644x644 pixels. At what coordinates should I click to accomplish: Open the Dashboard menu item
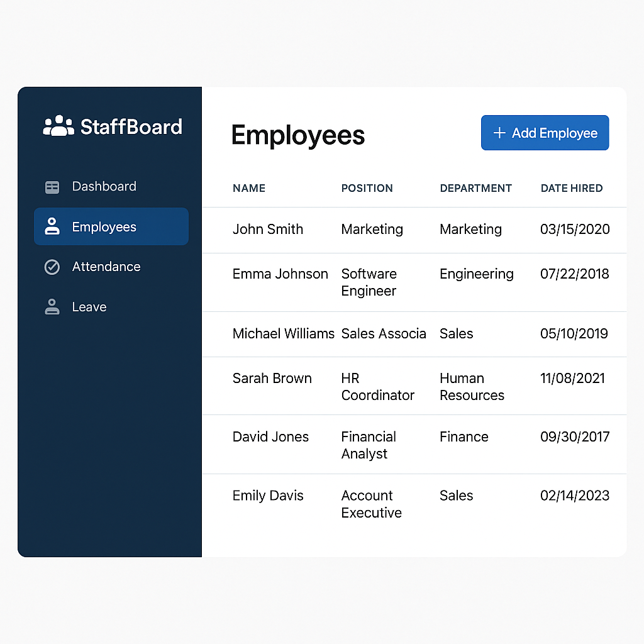(104, 187)
